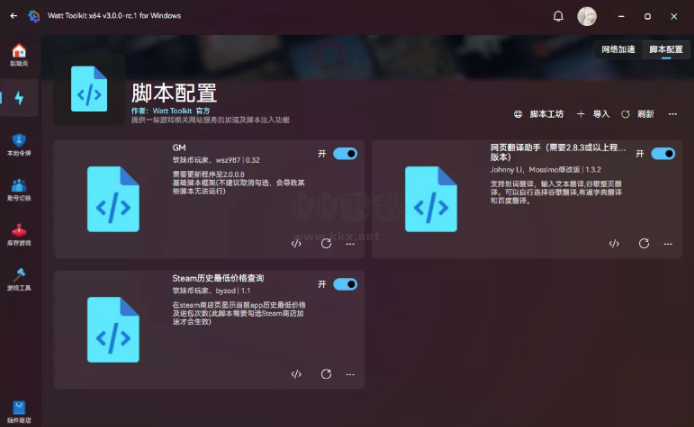The image size is (694, 427).
Task: View source code of 网页翻译助手 script
Action: tap(614, 243)
